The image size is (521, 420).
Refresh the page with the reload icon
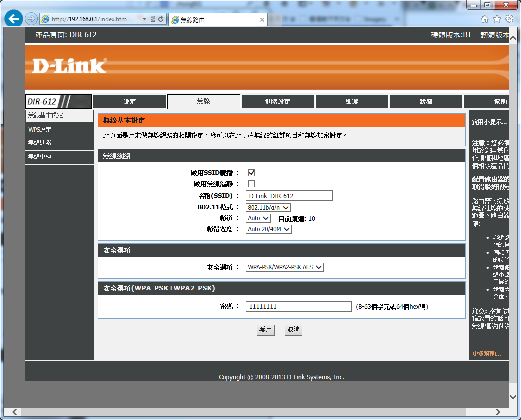pyautogui.click(x=161, y=19)
